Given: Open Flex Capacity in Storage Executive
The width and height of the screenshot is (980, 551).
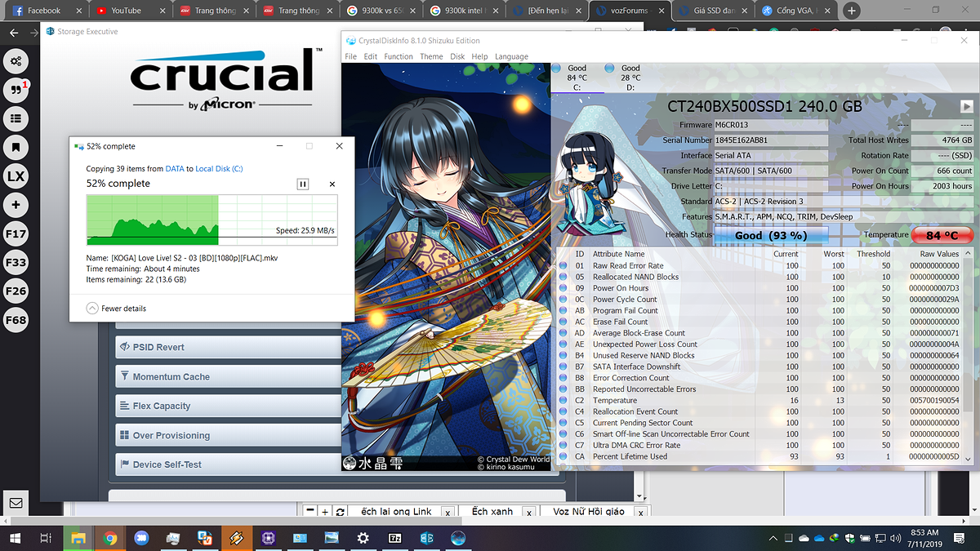Looking at the screenshot, I should click(228, 406).
